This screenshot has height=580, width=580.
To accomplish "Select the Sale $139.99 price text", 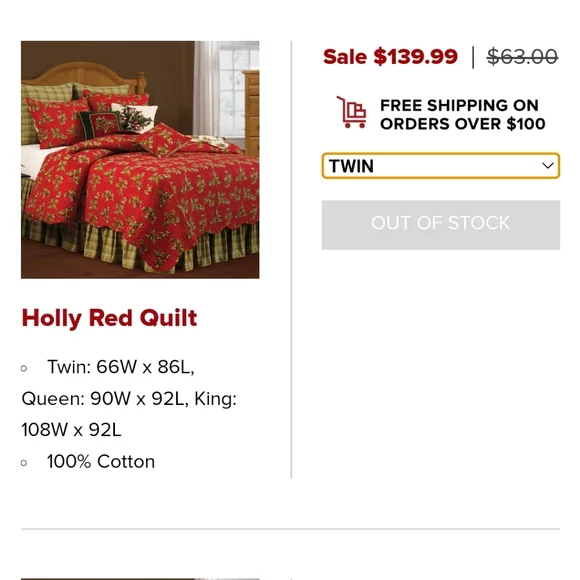I will [x=390, y=57].
